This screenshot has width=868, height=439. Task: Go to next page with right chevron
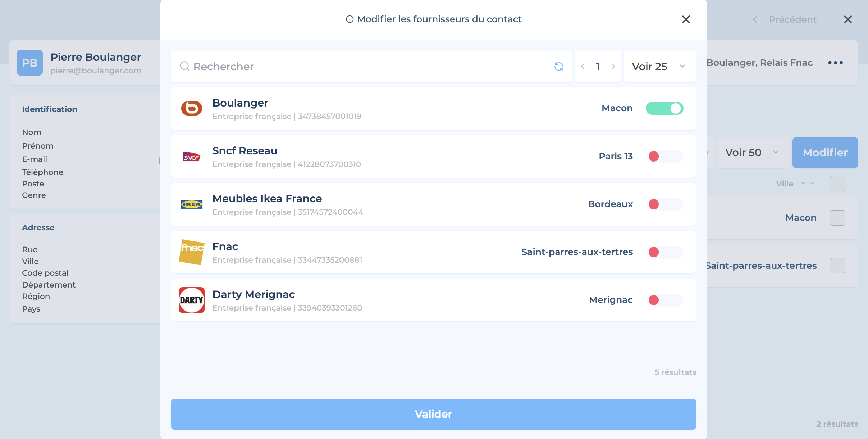(x=613, y=67)
